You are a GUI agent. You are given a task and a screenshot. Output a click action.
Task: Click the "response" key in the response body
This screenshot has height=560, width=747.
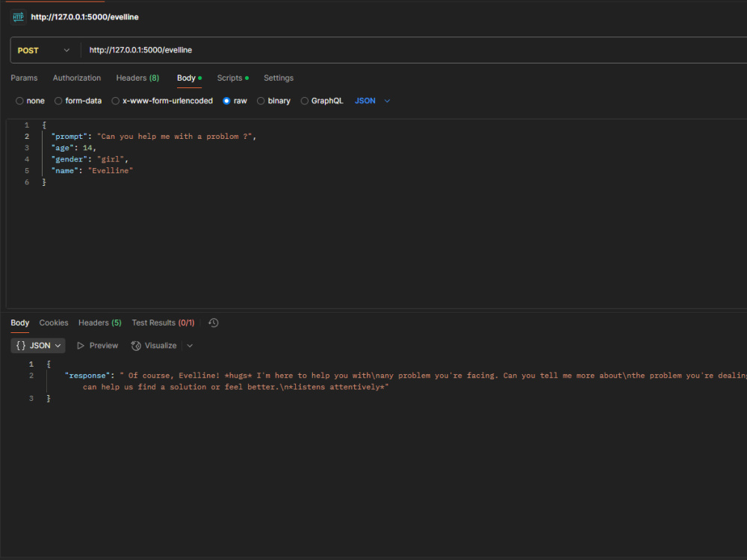pos(87,376)
